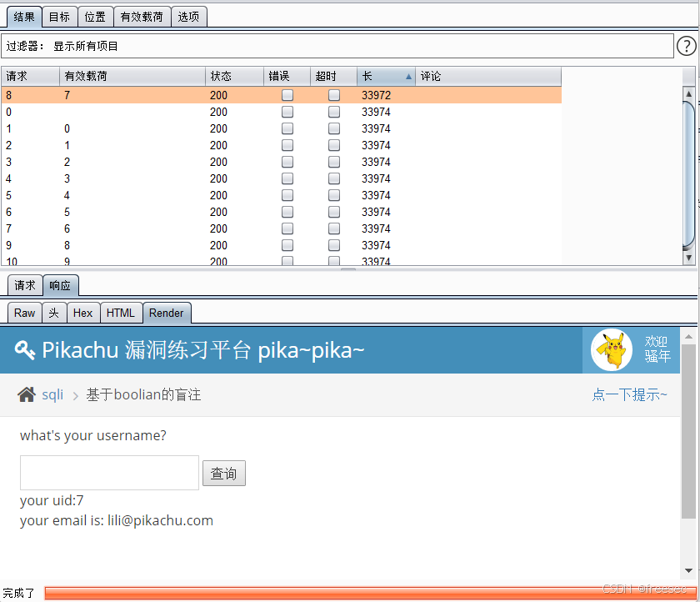This screenshot has height=602, width=700.
Task: Open the 点一下提示~ hint link
Action: pos(629,394)
